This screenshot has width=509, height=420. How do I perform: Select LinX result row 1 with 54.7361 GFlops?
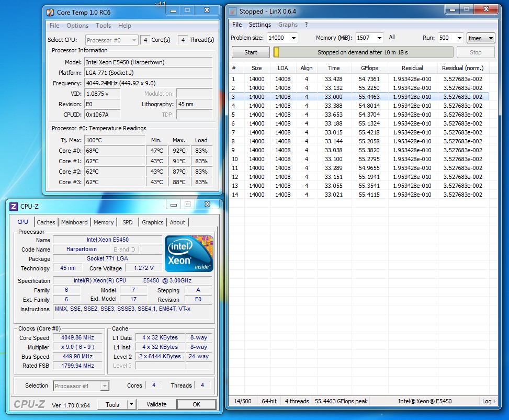coord(359,79)
